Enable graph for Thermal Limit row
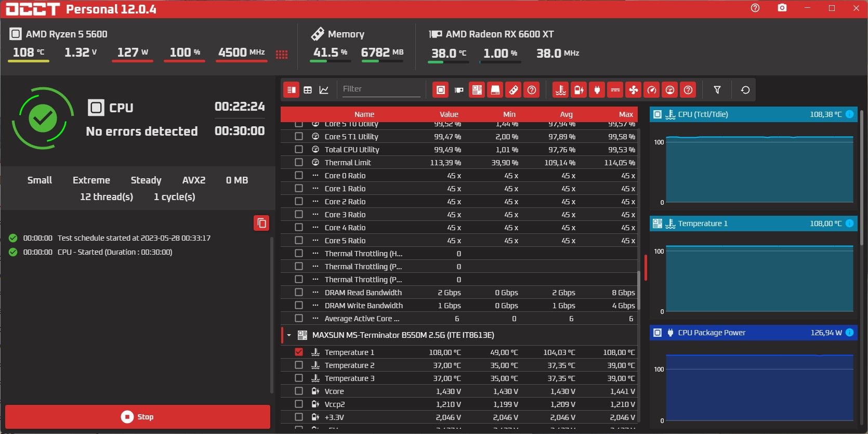868x434 pixels. (299, 162)
